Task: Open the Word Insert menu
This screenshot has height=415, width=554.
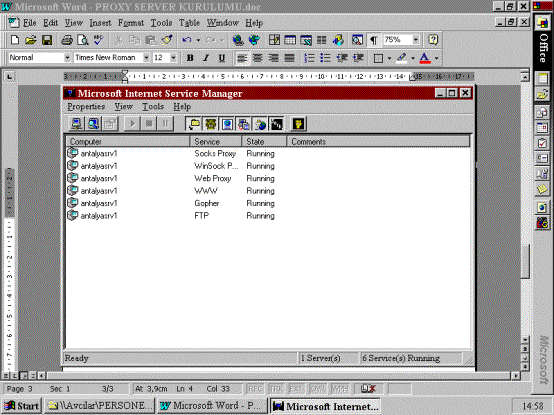Action: pyautogui.click(x=100, y=23)
